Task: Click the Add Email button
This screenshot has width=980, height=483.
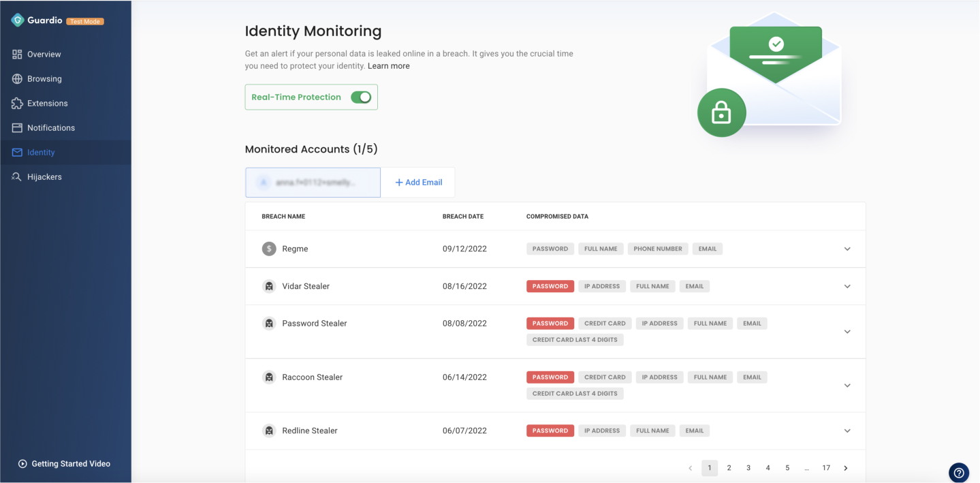Action: [418, 183]
